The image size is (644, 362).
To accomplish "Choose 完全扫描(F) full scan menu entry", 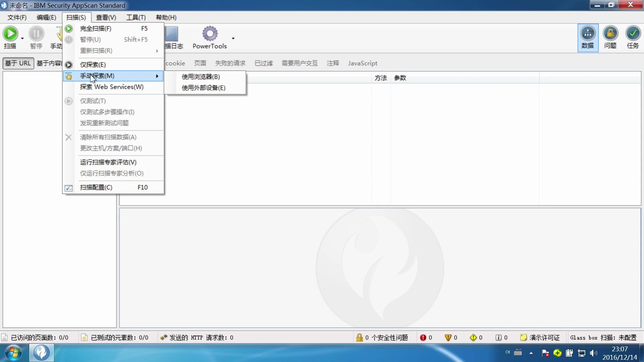I will point(113,28).
